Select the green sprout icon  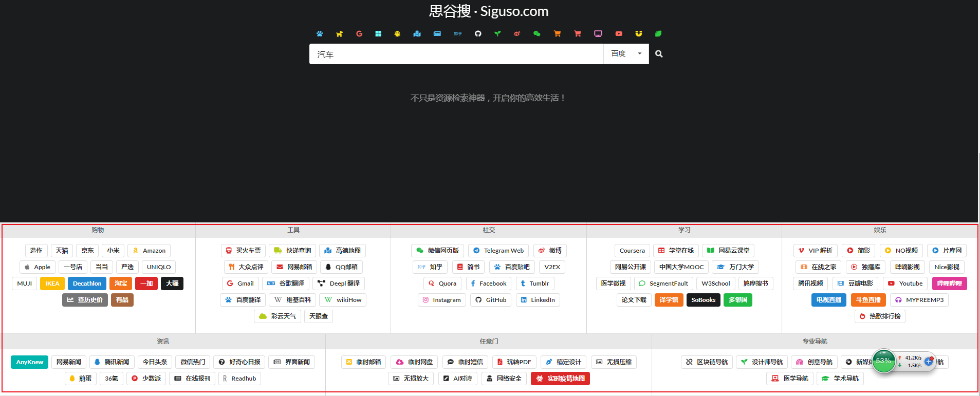click(x=497, y=34)
